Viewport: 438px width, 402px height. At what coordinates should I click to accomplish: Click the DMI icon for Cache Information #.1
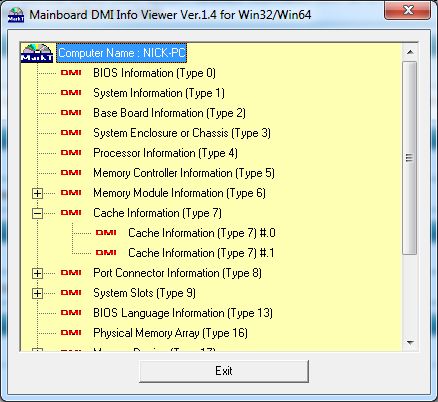pyautogui.click(x=106, y=253)
